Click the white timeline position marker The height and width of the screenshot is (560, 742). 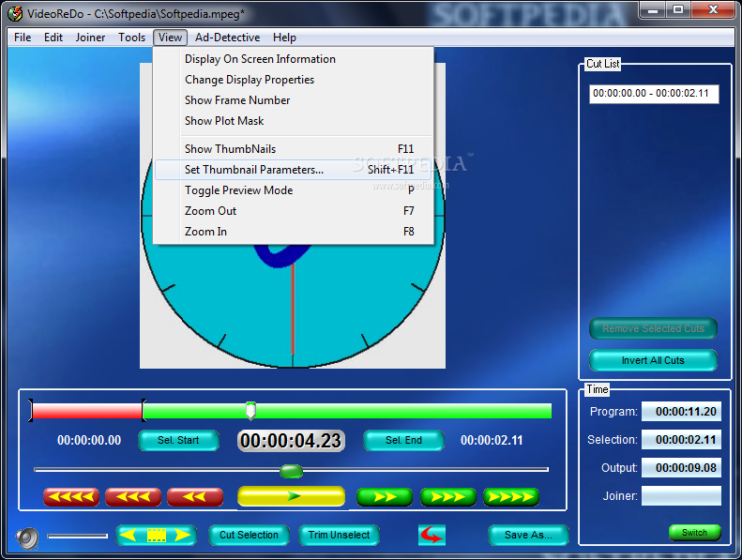point(250,411)
